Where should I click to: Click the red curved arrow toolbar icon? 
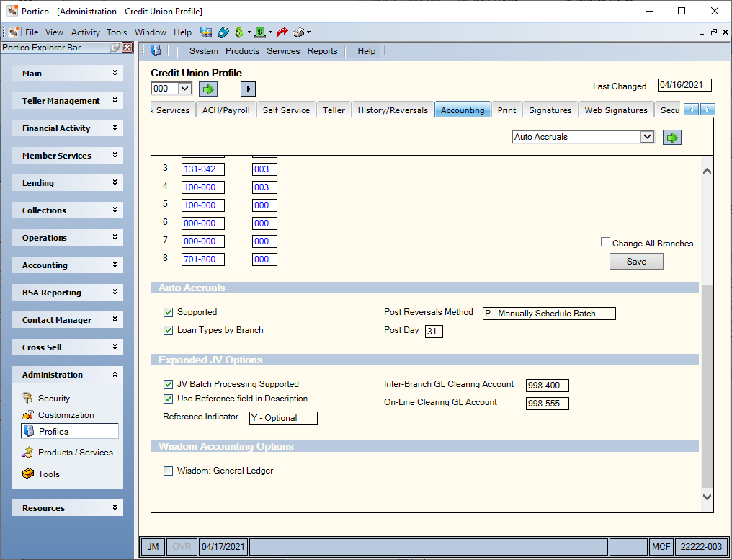pyautogui.click(x=282, y=32)
